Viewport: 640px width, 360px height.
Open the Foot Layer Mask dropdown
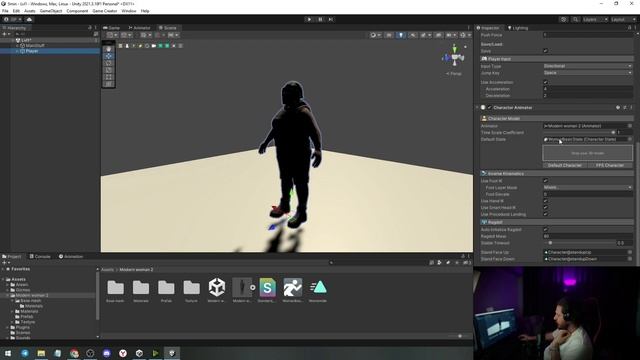tap(587, 188)
